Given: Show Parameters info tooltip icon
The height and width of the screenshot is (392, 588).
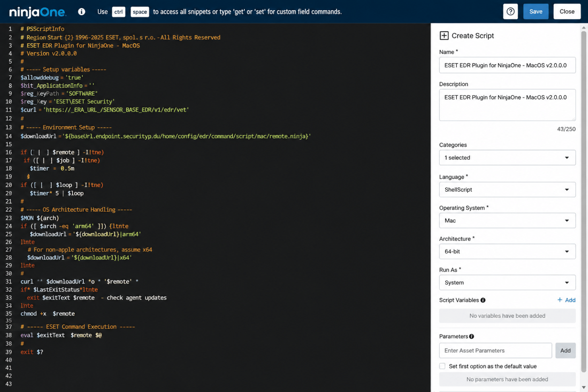Looking at the screenshot, I should 472,336.
